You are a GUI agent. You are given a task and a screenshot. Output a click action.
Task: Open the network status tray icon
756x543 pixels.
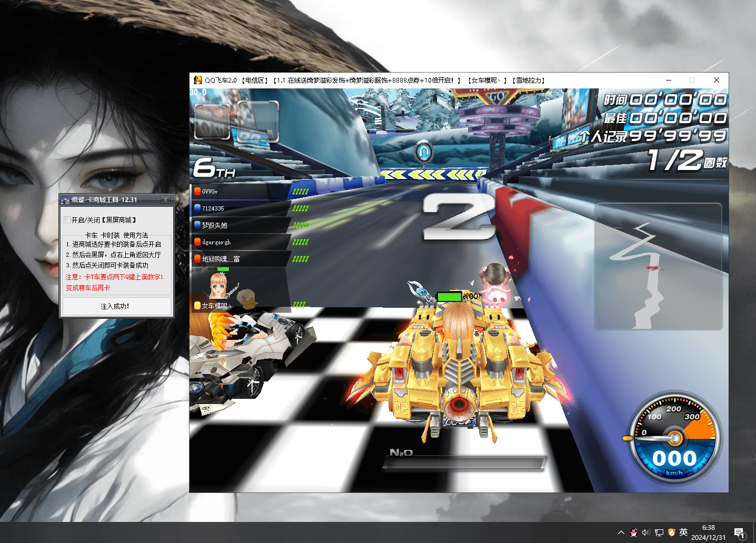pyautogui.click(x=659, y=532)
